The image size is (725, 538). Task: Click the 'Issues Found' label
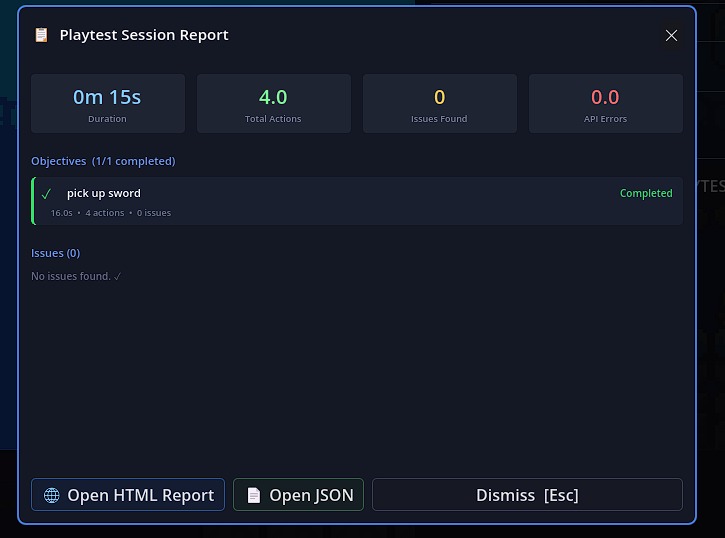point(439,119)
